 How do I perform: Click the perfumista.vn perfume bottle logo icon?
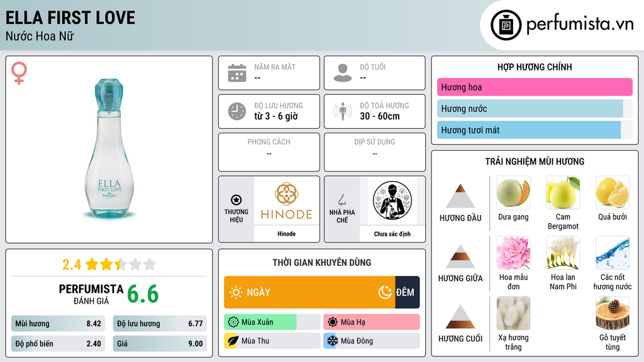pyautogui.click(x=506, y=25)
